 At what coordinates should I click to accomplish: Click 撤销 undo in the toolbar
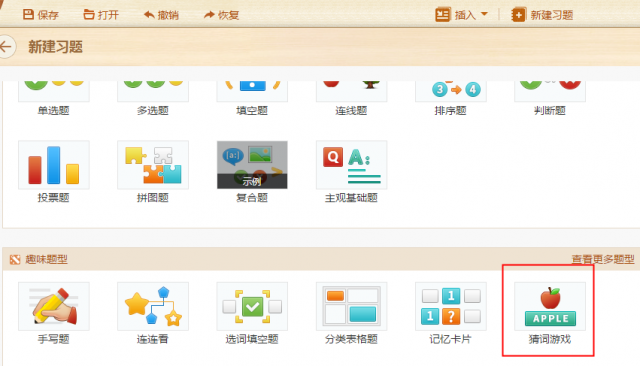point(161,15)
